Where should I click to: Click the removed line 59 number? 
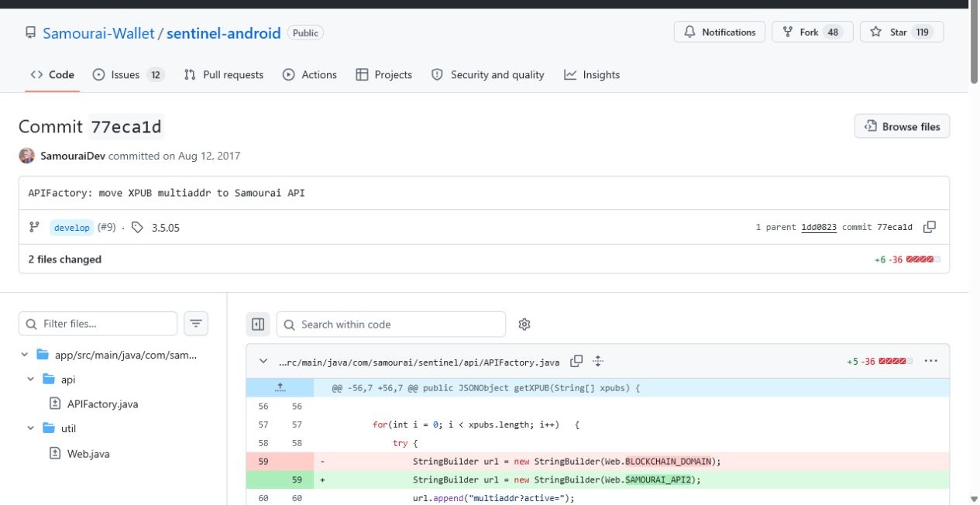(x=263, y=462)
